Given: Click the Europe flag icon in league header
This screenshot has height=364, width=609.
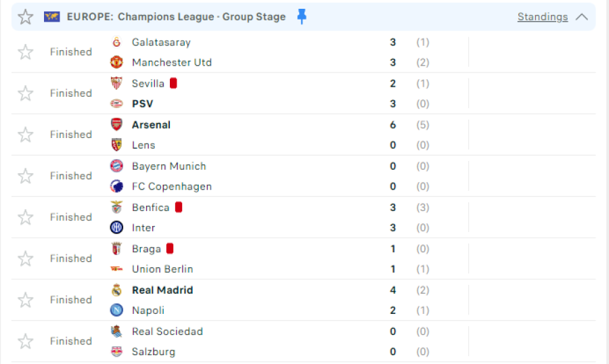Looking at the screenshot, I should 51,17.
